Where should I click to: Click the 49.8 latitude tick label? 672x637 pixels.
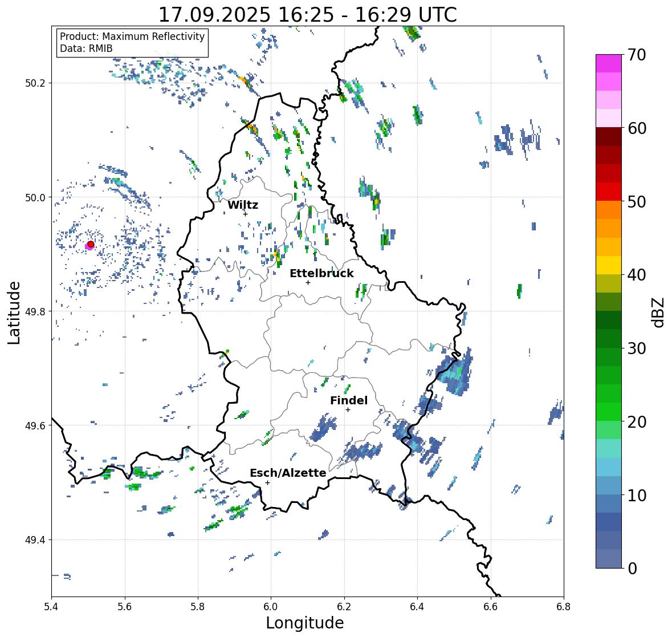tap(35, 311)
